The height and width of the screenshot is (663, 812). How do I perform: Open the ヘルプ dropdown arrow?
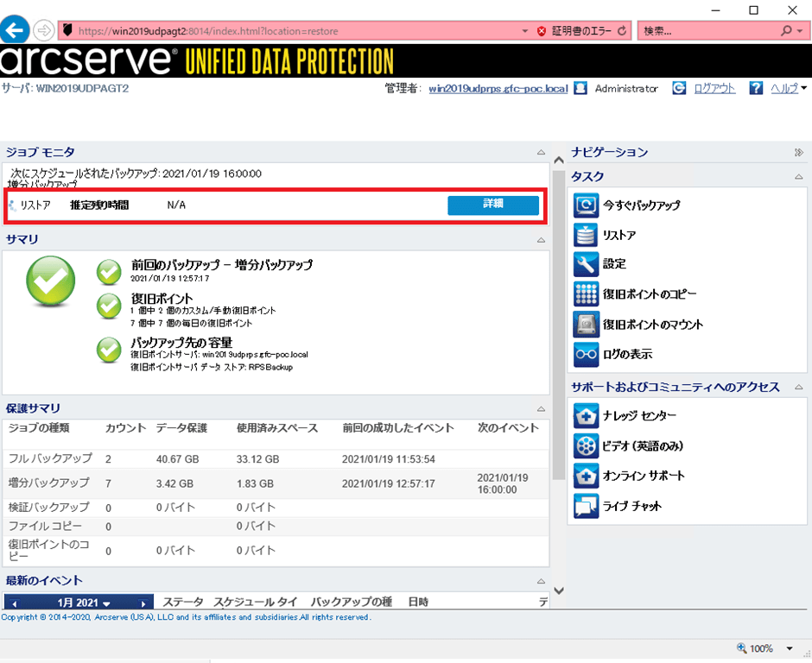point(803,88)
